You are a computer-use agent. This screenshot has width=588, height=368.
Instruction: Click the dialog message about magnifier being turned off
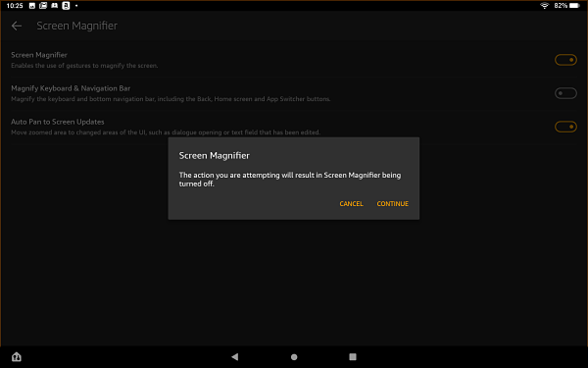(x=290, y=180)
